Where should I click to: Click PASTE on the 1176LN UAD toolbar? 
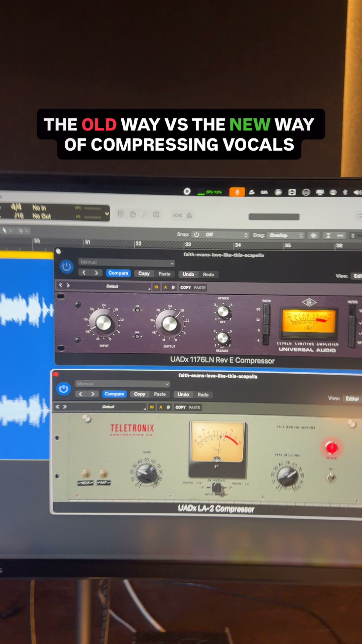click(x=200, y=288)
